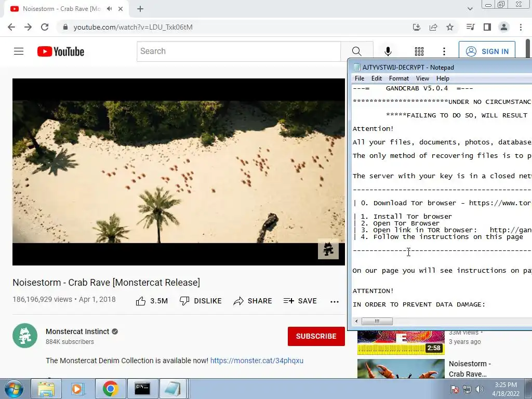Viewport: 532px width, 399px height.
Task: Click the search magnifier button
Action: tap(356, 51)
